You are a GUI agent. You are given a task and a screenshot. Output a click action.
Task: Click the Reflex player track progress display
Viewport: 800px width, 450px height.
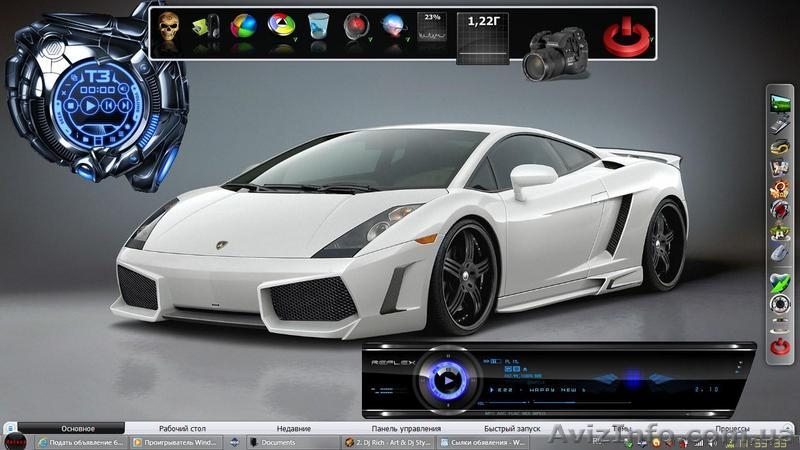click(600, 388)
